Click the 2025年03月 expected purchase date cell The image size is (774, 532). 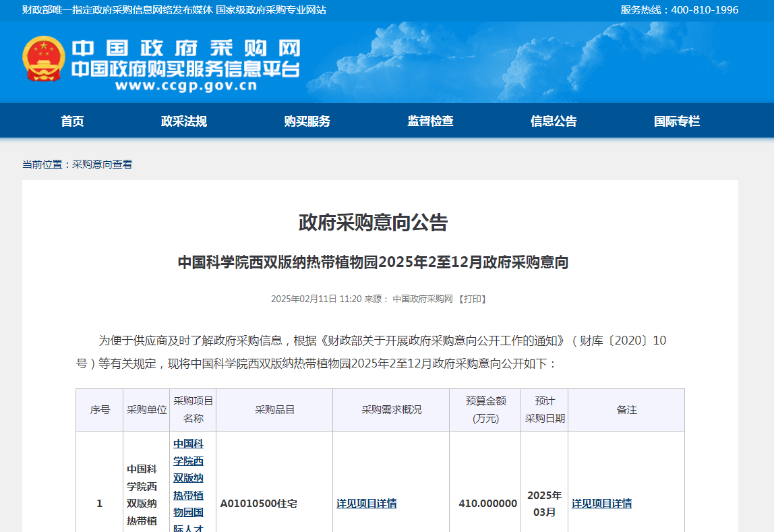(x=544, y=504)
